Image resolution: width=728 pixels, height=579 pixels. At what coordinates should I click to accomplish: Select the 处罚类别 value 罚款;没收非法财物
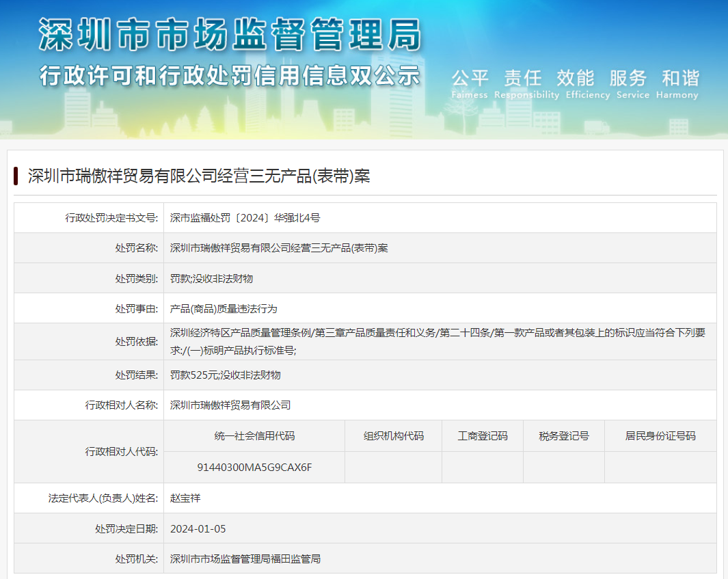click(211, 279)
